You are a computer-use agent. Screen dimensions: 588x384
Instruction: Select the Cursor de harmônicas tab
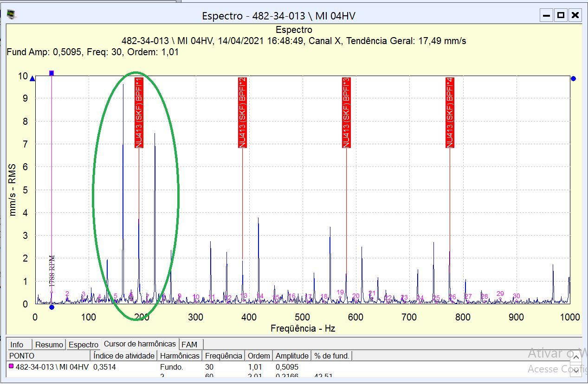tap(140, 344)
